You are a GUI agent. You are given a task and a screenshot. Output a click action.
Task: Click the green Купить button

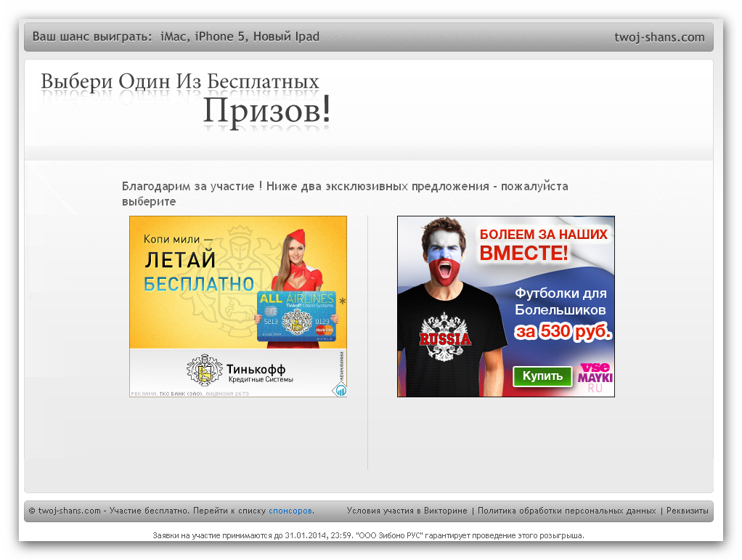click(542, 376)
